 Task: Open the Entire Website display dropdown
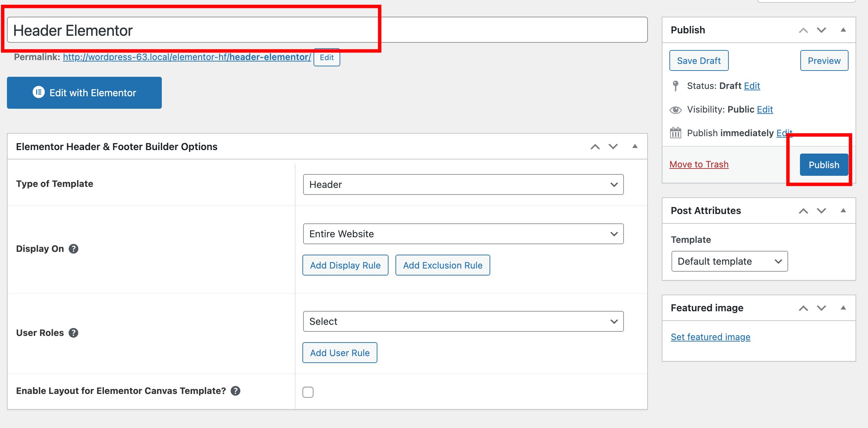(463, 233)
